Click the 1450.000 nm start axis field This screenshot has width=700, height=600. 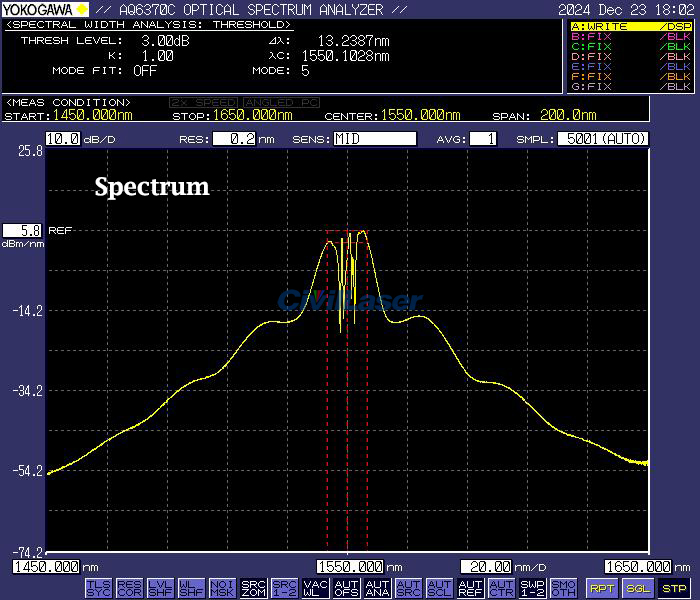pyautogui.click(x=46, y=567)
